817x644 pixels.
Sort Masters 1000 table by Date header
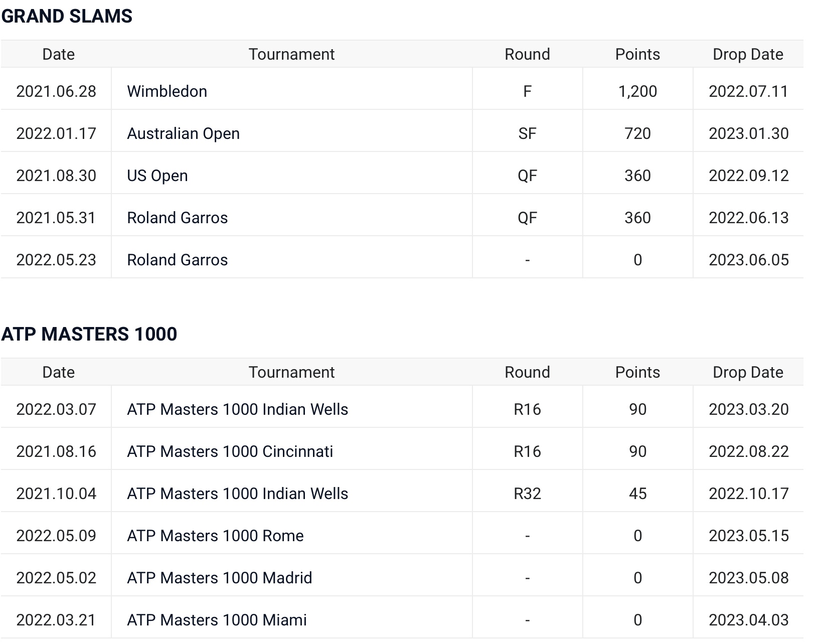[58, 372]
